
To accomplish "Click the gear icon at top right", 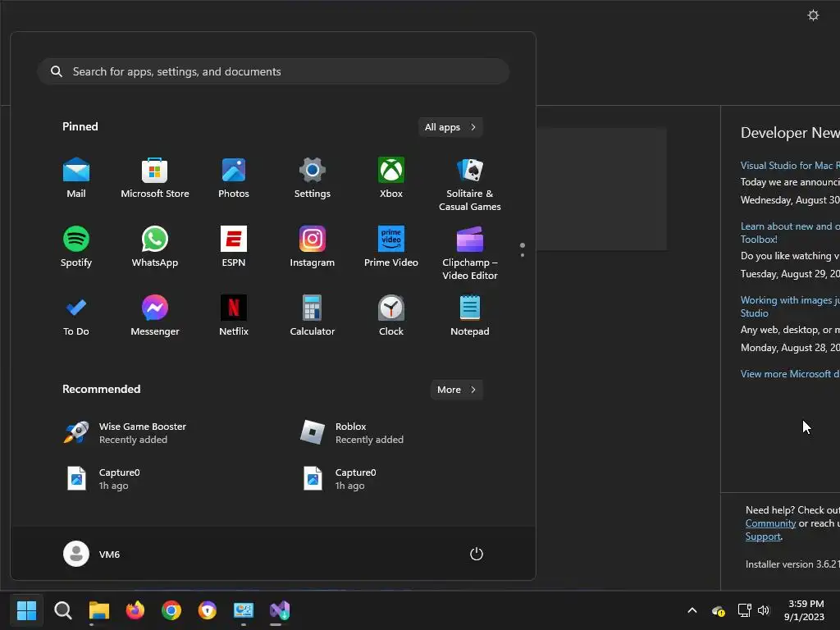I will pyautogui.click(x=813, y=15).
